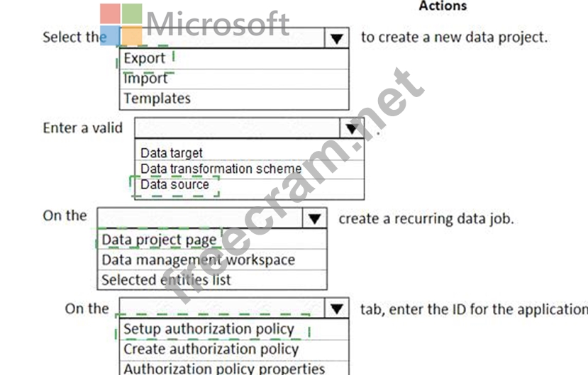Click the Microsoft logo icon
This screenshot has width=588, height=375.
pyautogui.click(x=121, y=24)
